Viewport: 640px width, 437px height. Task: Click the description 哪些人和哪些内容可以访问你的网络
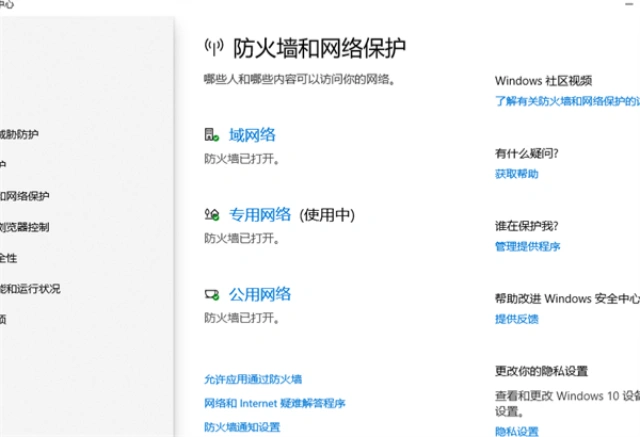pyautogui.click(x=300, y=79)
